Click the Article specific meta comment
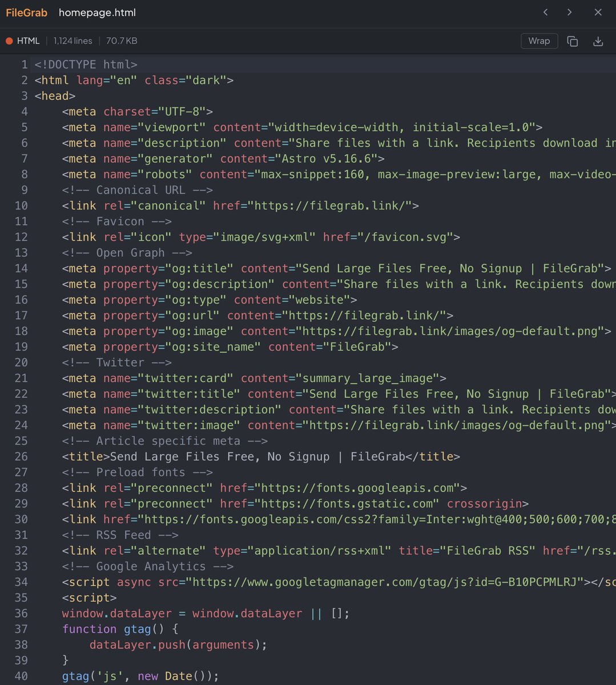This screenshot has height=685, width=616. click(164, 441)
